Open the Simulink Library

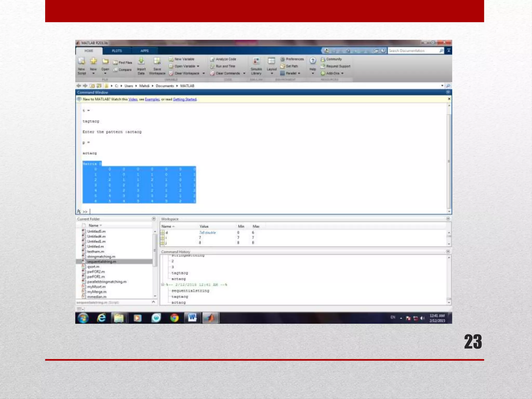(256, 62)
